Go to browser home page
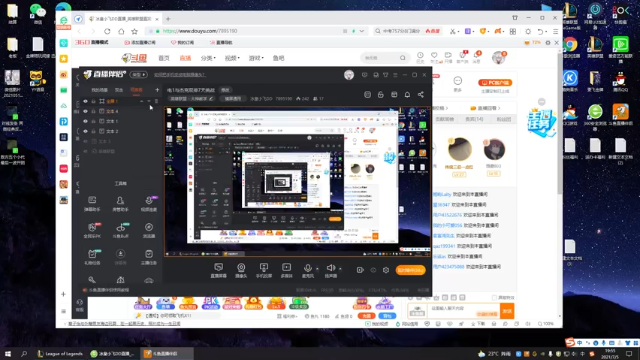Image resolution: width=640 pixels, height=360 pixels. (x=121, y=31)
